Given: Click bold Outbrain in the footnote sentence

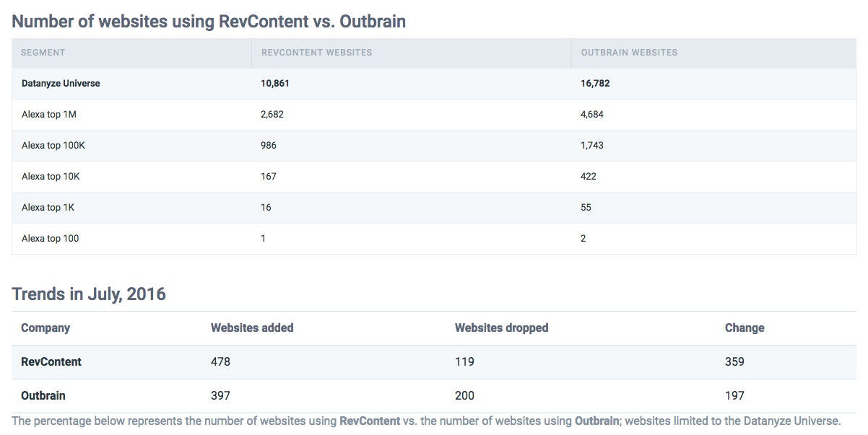Looking at the screenshot, I should (596, 421).
